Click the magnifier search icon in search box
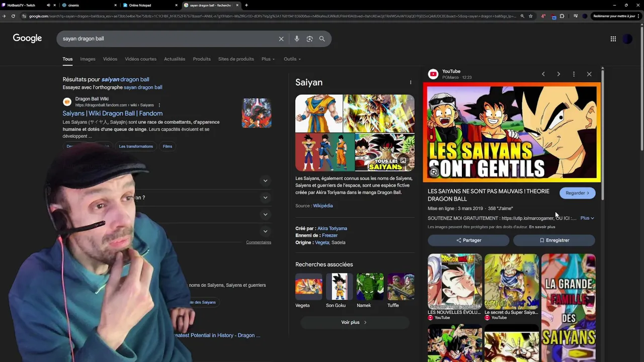 tap(322, 39)
